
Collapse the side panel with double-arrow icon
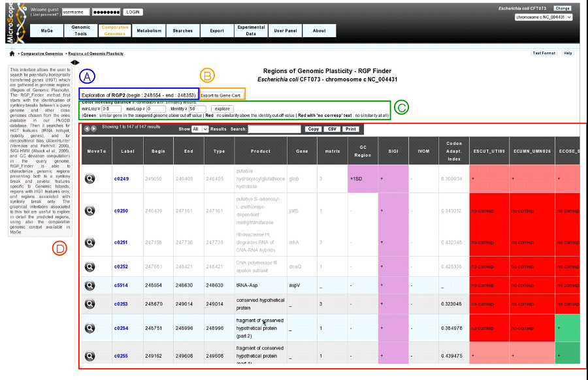click(75, 63)
